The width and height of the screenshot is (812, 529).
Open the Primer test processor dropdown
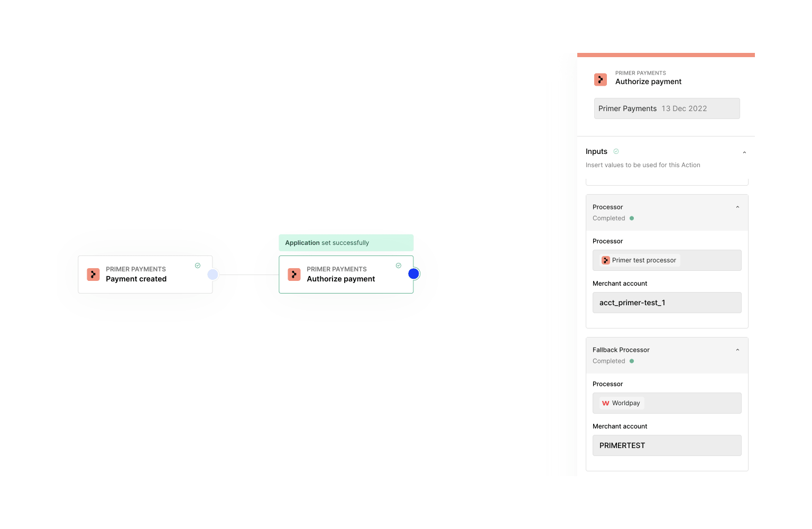(667, 260)
